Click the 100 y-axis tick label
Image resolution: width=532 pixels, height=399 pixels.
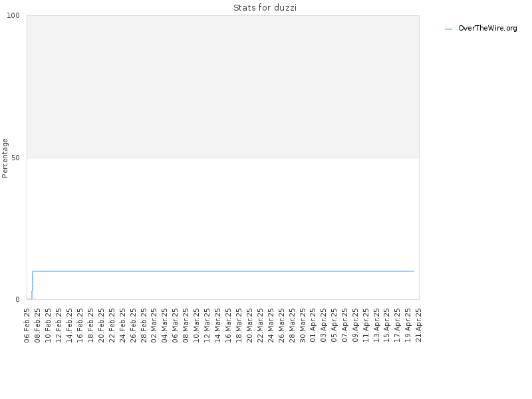pyautogui.click(x=13, y=15)
